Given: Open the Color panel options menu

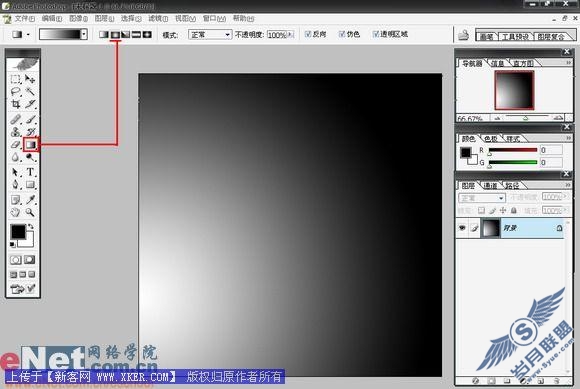Looking at the screenshot, I should point(568,138).
